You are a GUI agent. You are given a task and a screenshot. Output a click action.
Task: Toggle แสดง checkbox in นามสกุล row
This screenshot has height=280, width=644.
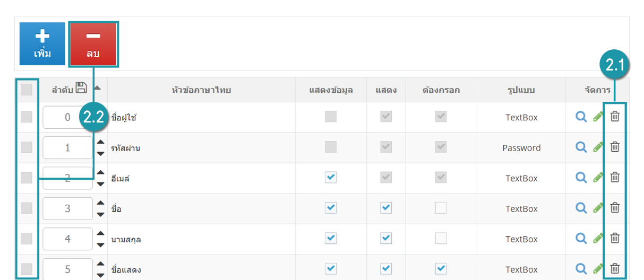386,238
